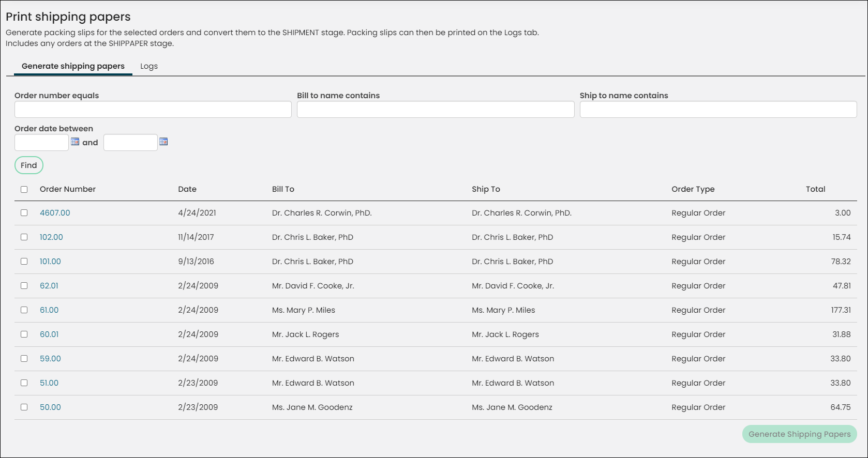This screenshot has width=868, height=458.
Task: Click the total value 31.88
Action: coord(842,334)
